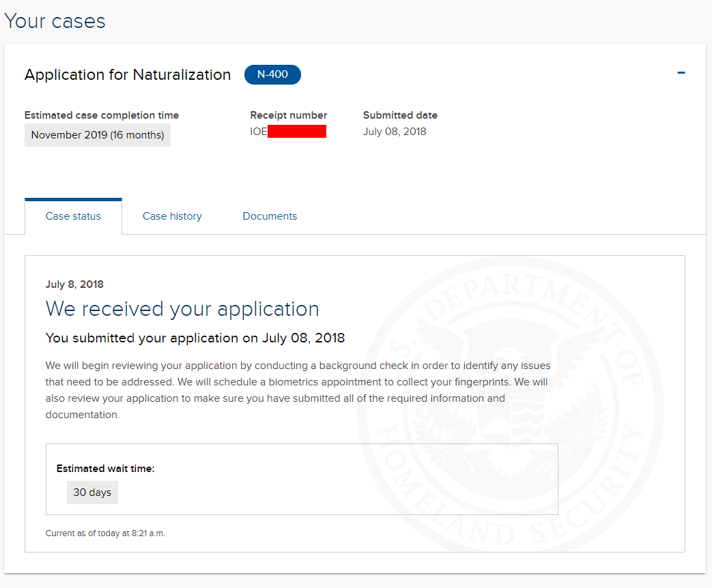712x588 pixels.
Task: Click the Receipt number label
Action: coord(288,115)
